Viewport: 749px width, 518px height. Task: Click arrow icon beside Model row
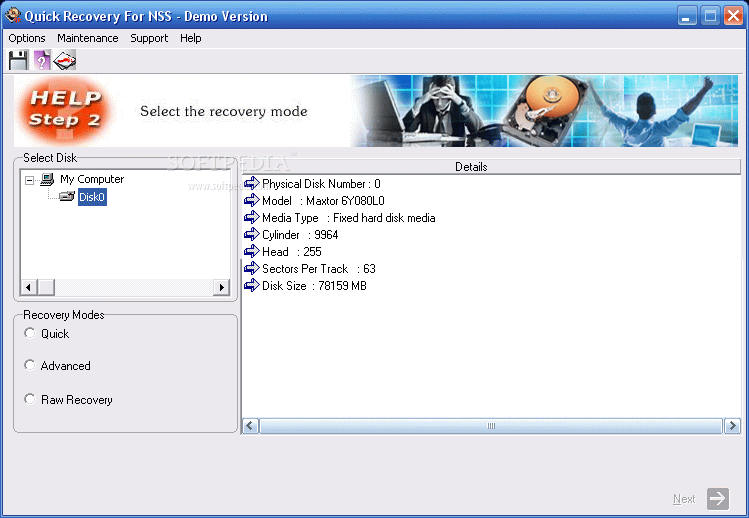(252, 201)
